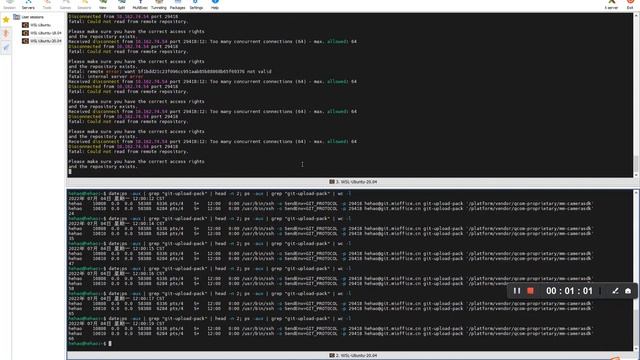
Task: Click the 'internal server error' line
Action: pyautogui.click(x=106, y=76)
